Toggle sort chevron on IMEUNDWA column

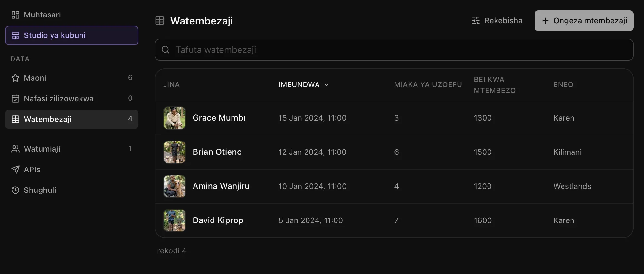click(x=327, y=85)
